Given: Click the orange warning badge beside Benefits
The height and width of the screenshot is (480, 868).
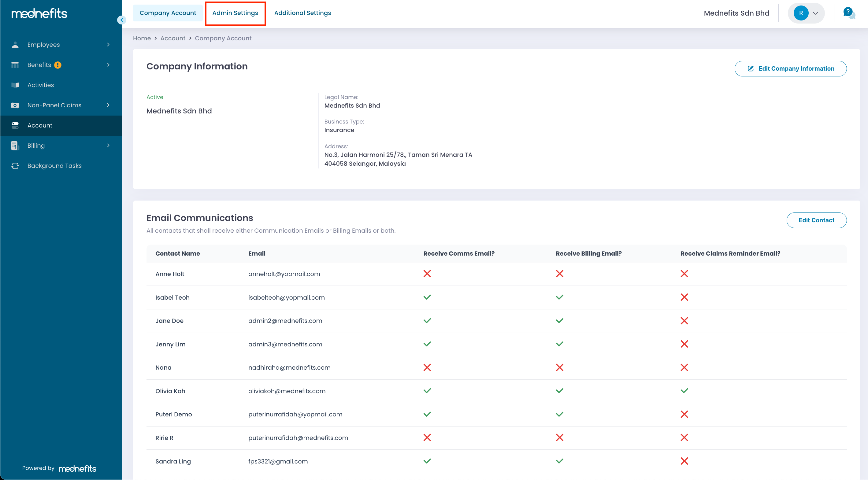Looking at the screenshot, I should 58,65.
